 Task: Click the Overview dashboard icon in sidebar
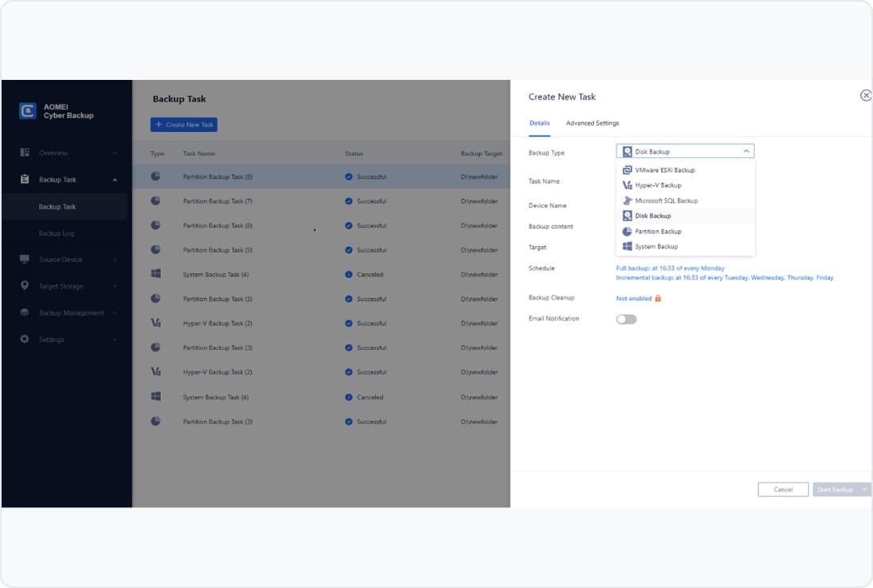click(25, 153)
